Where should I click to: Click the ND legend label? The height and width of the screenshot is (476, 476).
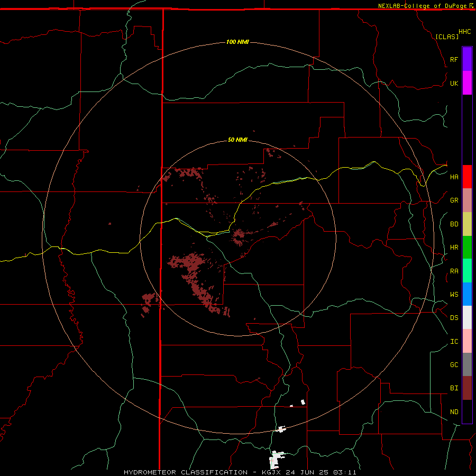(x=454, y=412)
